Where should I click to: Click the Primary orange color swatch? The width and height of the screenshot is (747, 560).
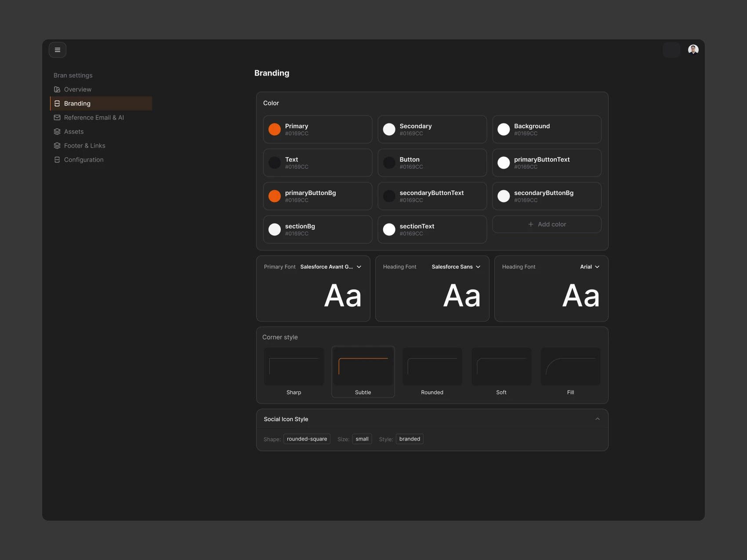click(x=275, y=130)
